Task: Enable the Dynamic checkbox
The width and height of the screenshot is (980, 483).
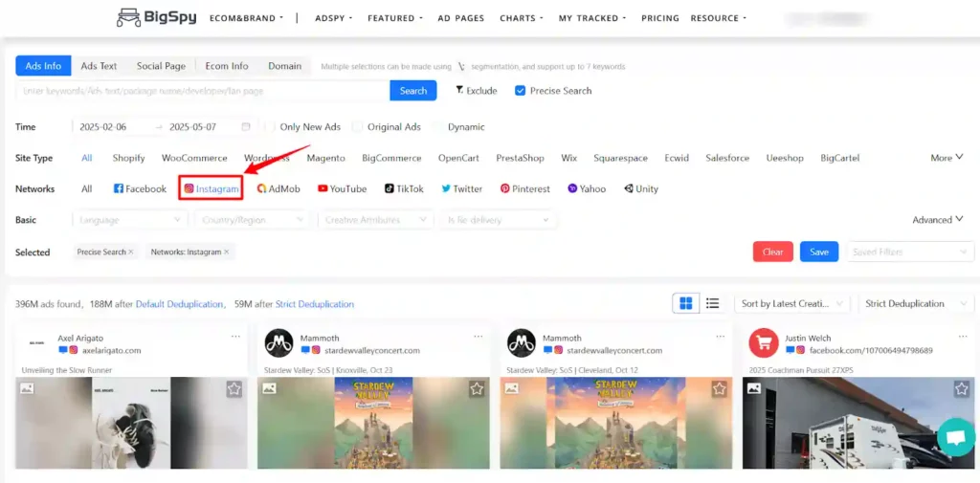Action: [437, 127]
